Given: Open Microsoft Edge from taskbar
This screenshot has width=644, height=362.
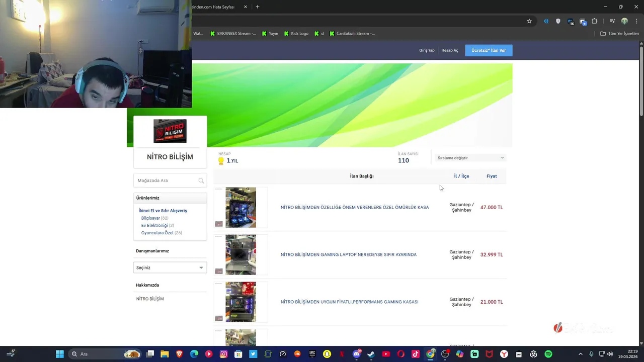Looking at the screenshot, I should click(194, 354).
